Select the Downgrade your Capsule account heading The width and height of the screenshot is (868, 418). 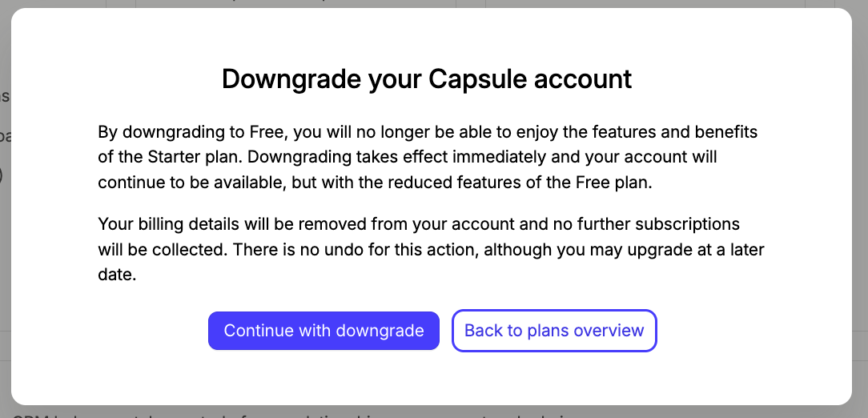click(427, 79)
